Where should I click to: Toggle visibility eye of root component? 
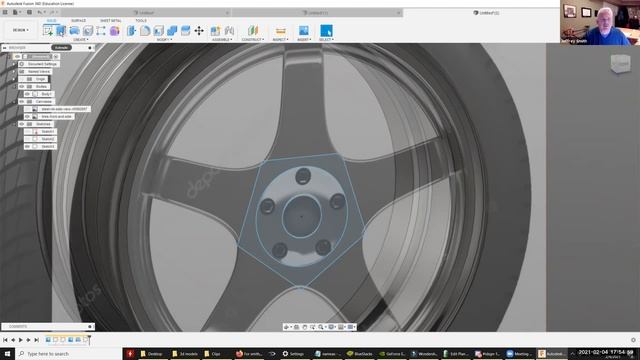pyautogui.click(x=18, y=56)
